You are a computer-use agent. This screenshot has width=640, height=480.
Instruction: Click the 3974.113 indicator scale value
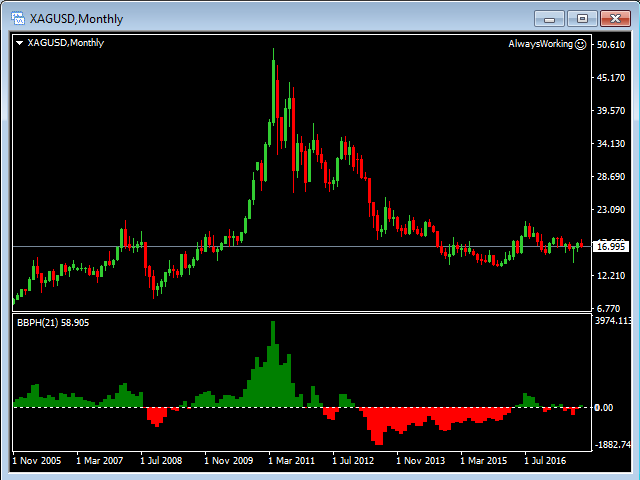(612, 321)
